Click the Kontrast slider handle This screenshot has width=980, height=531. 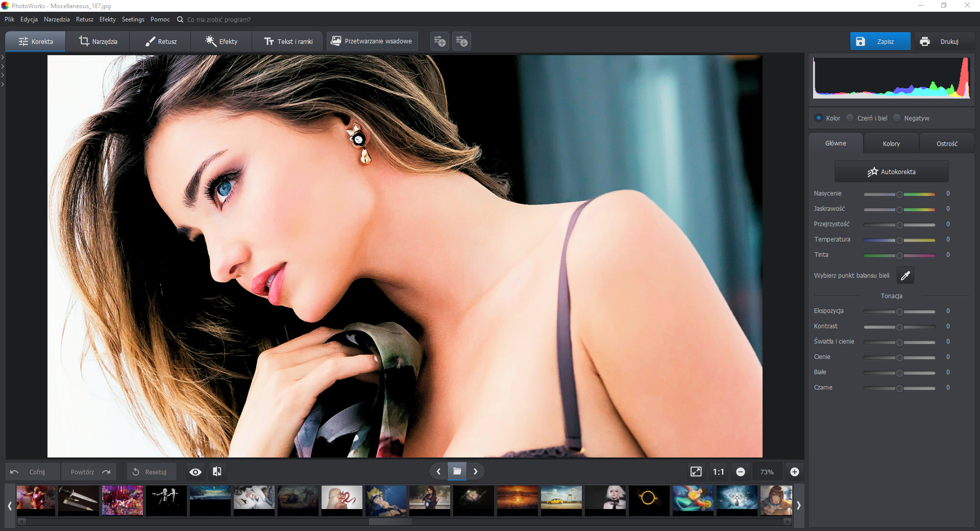(899, 327)
